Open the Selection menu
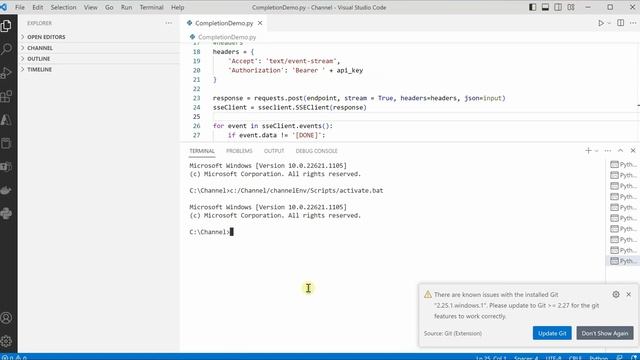 pos(63,7)
